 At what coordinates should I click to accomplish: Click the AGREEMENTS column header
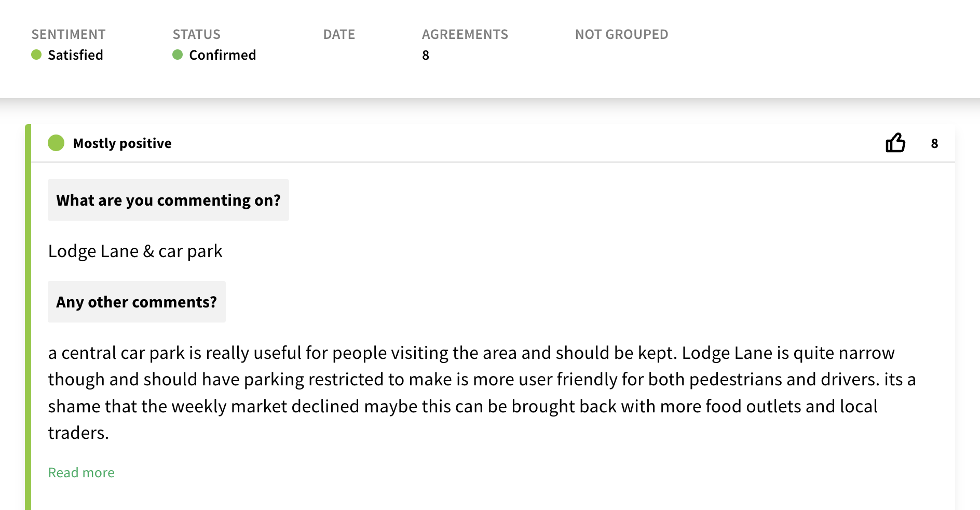pyautogui.click(x=465, y=34)
